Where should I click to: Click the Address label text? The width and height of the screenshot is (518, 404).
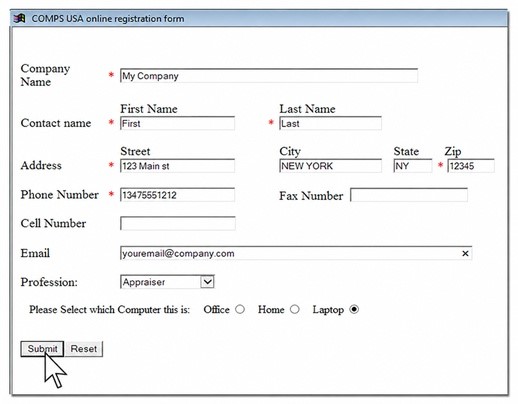point(41,165)
